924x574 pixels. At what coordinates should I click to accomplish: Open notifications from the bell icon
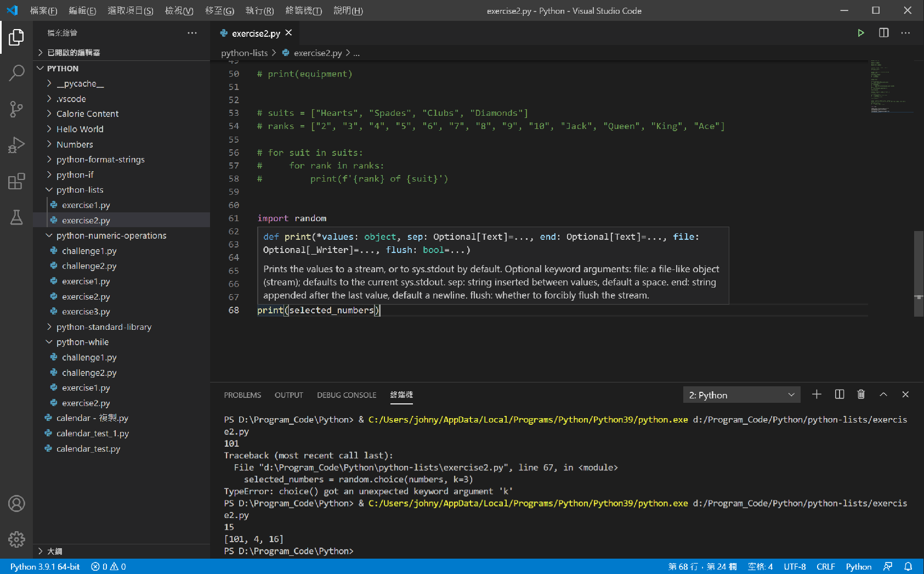909,566
